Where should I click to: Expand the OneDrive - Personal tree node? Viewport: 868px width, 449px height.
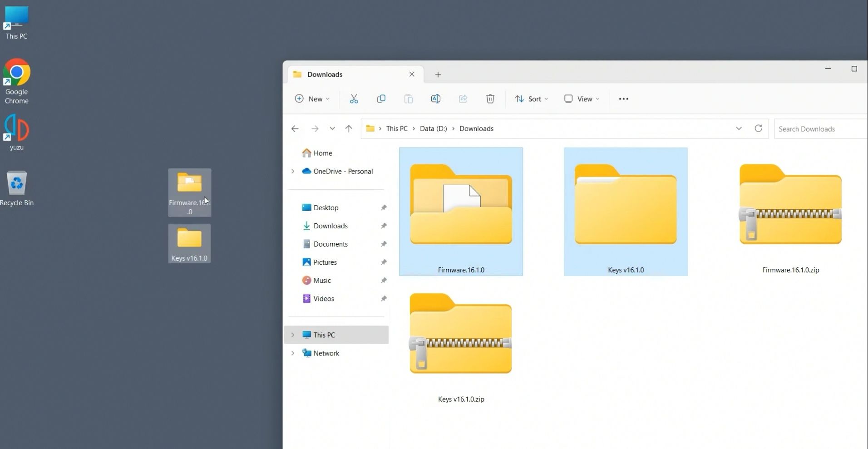coord(293,171)
